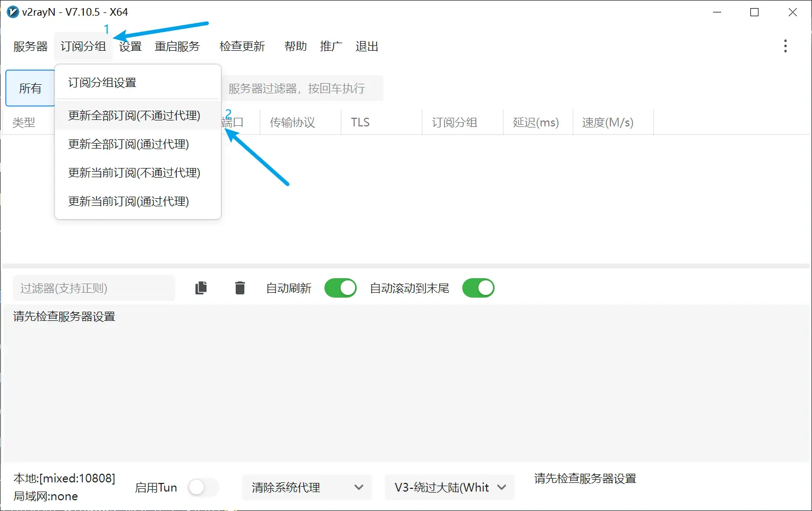Click the 局域网:none status text
Viewport: 812px width, 511px height.
coord(46,496)
